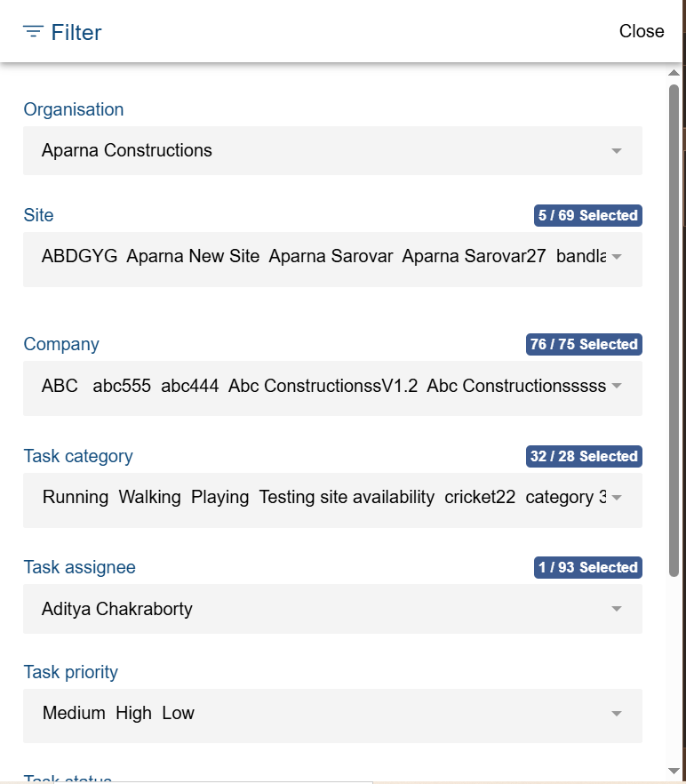Screen dimensions: 686x784
Task: Click the 'Aditya Chakraborty' assignee field
Action: (311, 610)
